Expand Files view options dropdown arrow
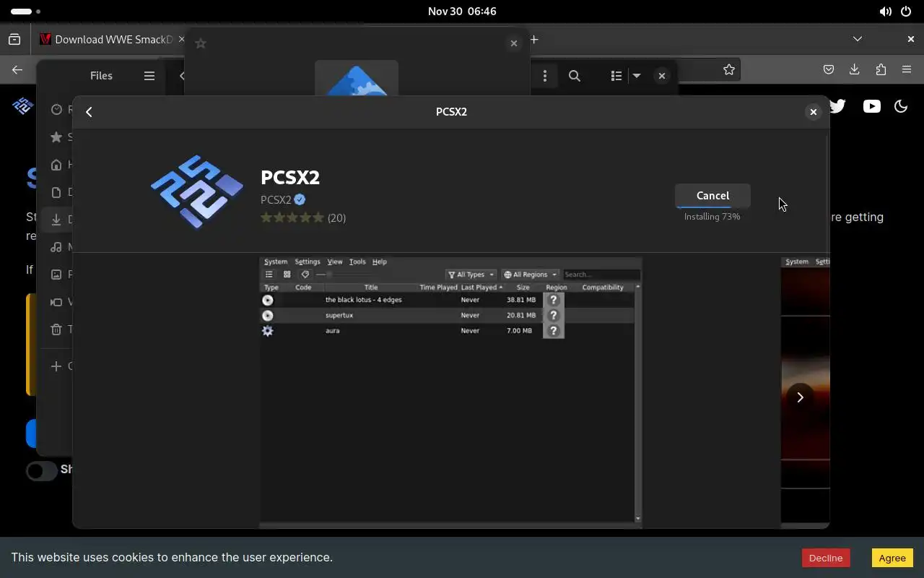The width and height of the screenshot is (924, 578). click(637, 76)
